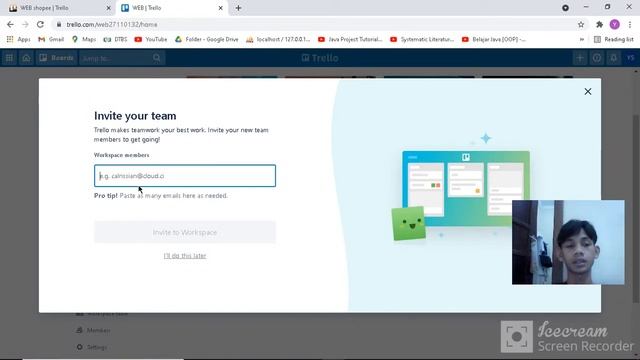Screen dimensions: 640x360
Task: Click the address bar URL
Action: click(112, 24)
